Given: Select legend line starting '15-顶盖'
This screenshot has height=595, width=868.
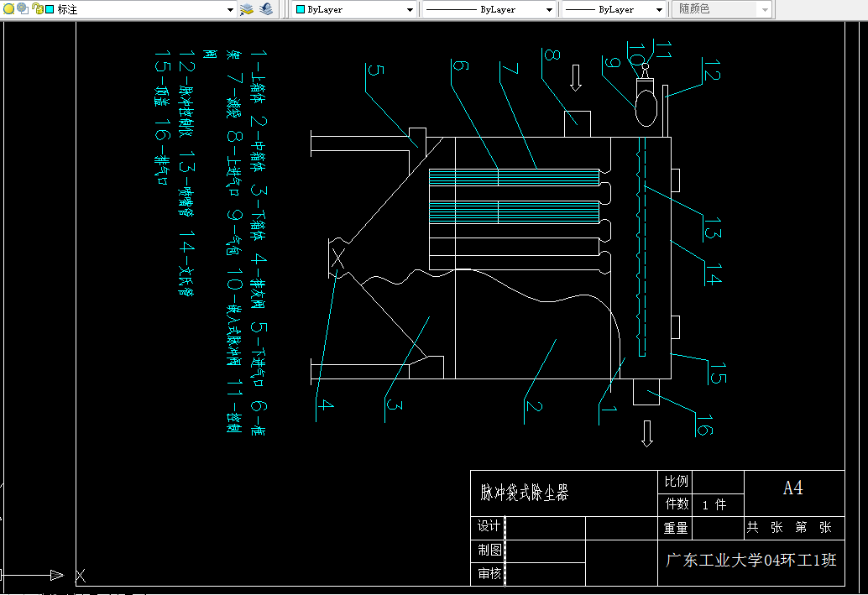Looking at the screenshot, I should (161, 117).
